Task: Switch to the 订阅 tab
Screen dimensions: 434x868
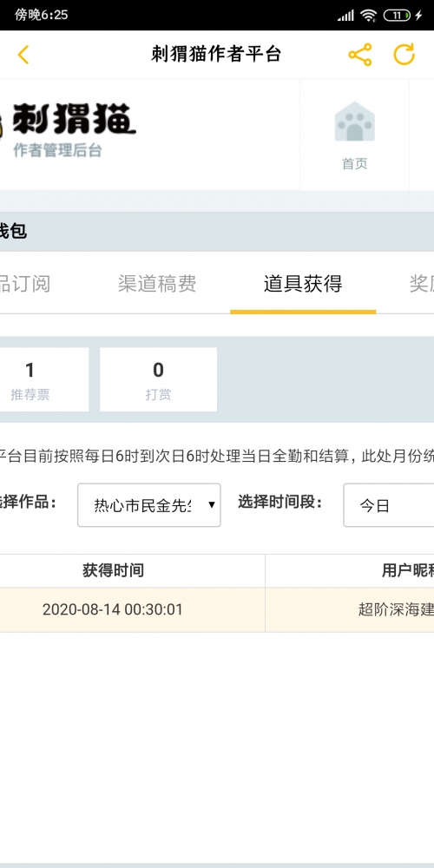Action: click(x=25, y=284)
